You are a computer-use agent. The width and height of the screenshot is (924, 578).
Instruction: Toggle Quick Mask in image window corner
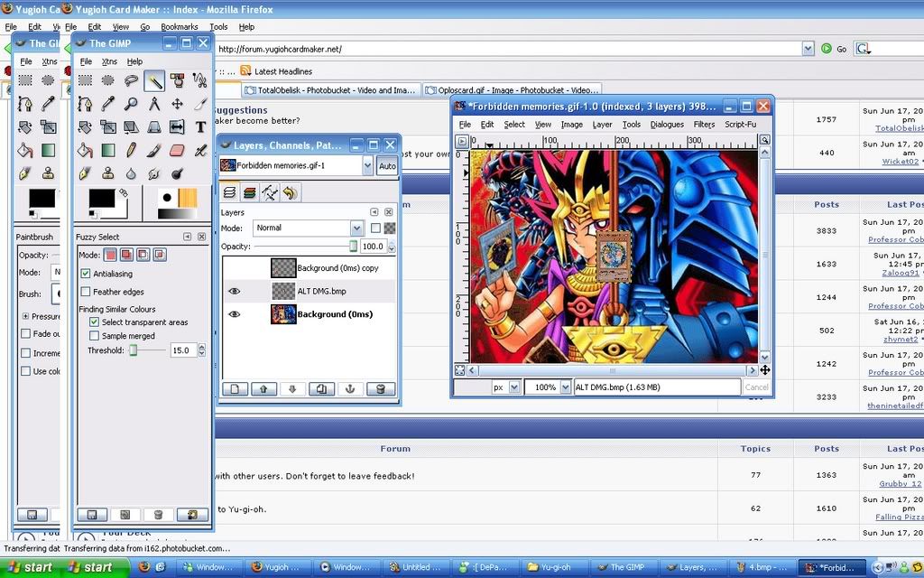pyautogui.click(x=459, y=370)
